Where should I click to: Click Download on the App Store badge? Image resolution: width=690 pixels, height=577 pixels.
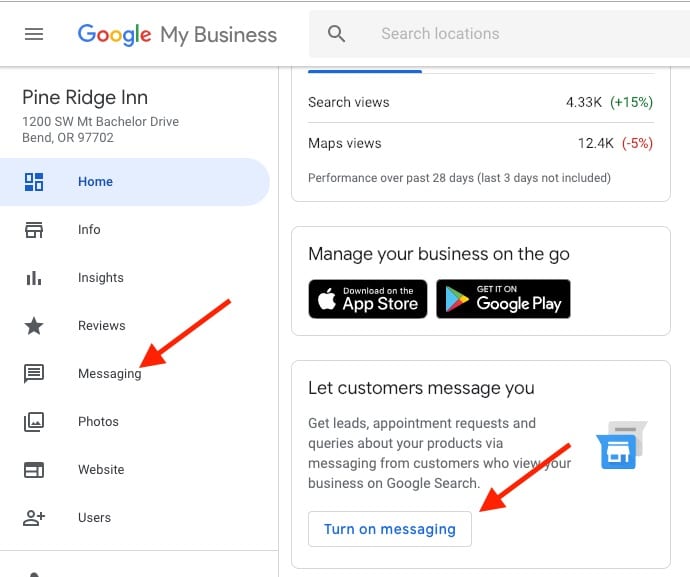tap(368, 299)
